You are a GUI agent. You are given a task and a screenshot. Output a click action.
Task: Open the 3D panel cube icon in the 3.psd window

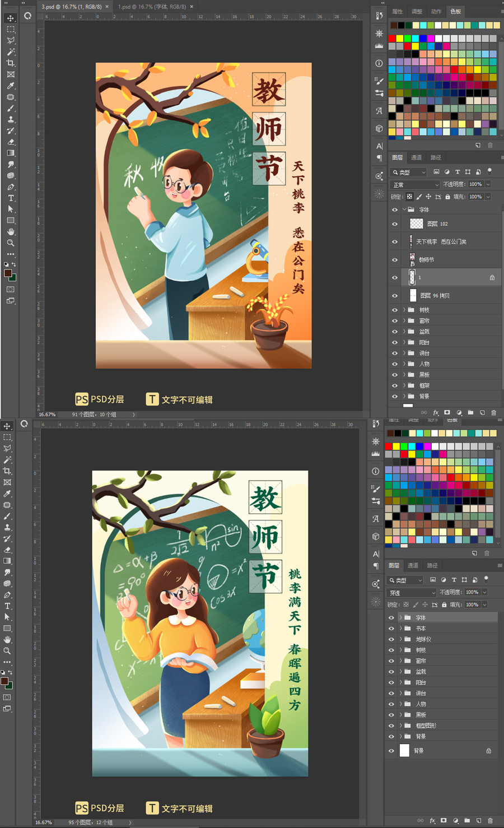coord(379,128)
